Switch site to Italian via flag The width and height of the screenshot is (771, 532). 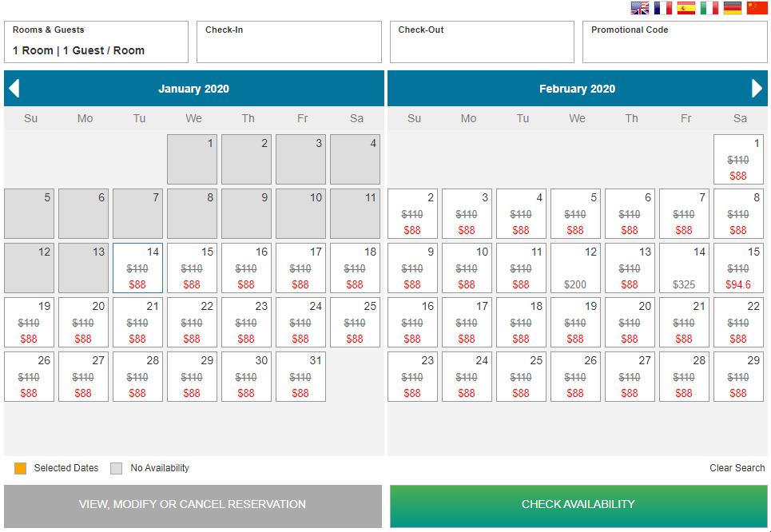[x=709, y=8]
